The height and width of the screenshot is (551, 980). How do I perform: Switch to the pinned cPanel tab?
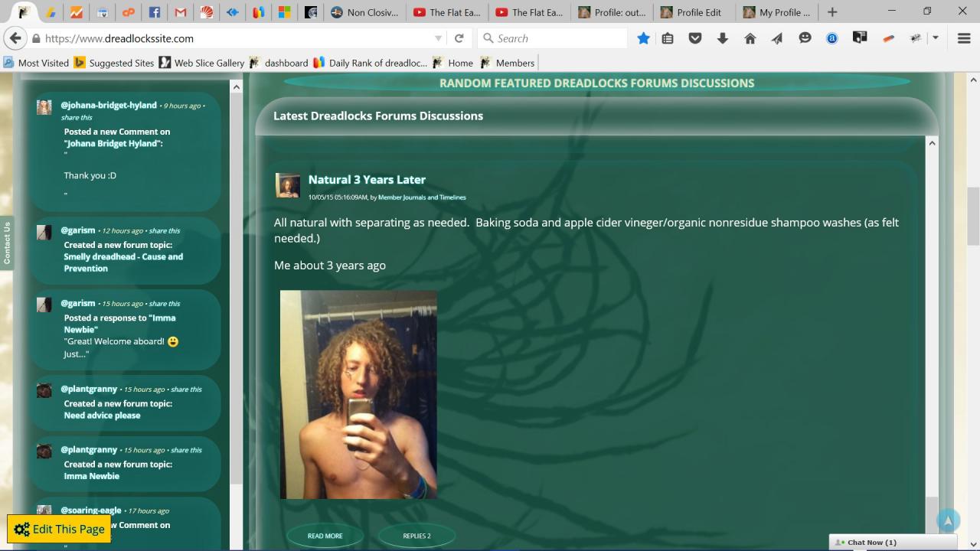[x=128, y=12]
